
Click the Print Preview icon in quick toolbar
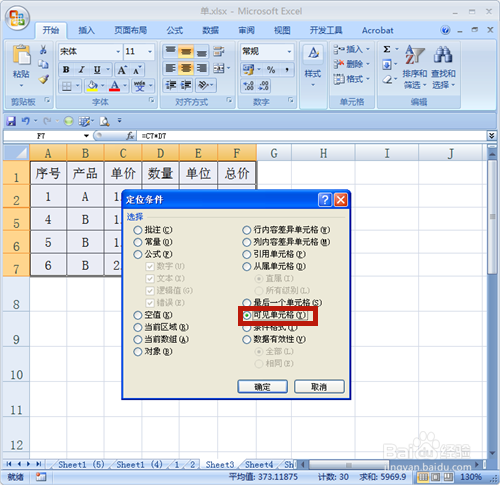click(105, 121)
